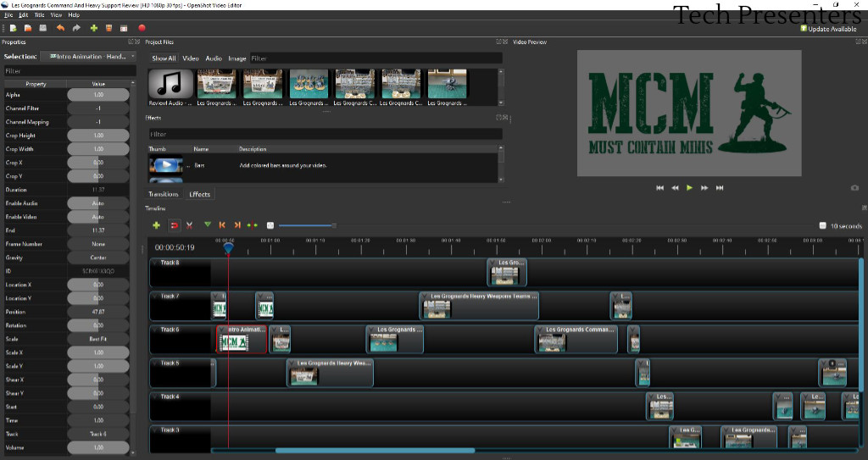Click the zoom out icon beside slider
The image size is (868, 460).
click(270, 225)
